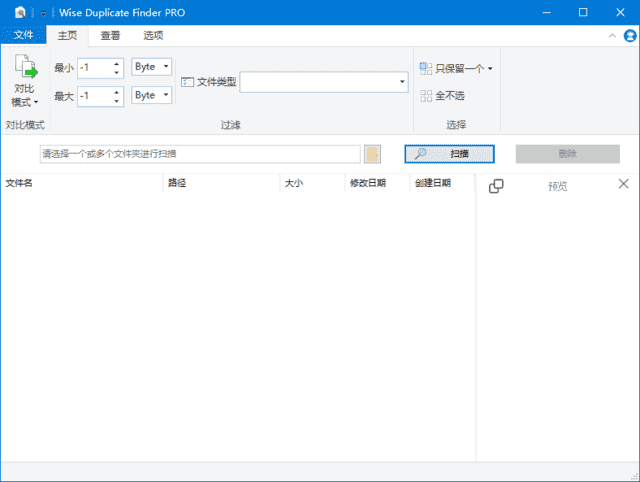Open the 文件 file menu

[23, 35]
